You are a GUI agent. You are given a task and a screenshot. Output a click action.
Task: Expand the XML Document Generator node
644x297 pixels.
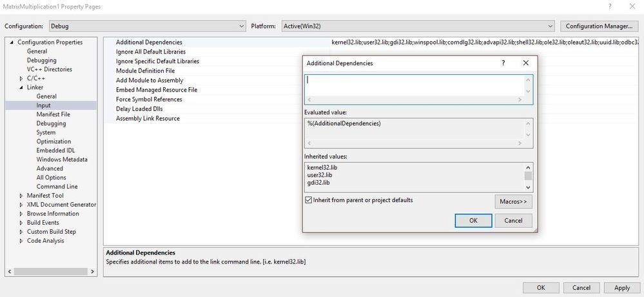[21, 205]
